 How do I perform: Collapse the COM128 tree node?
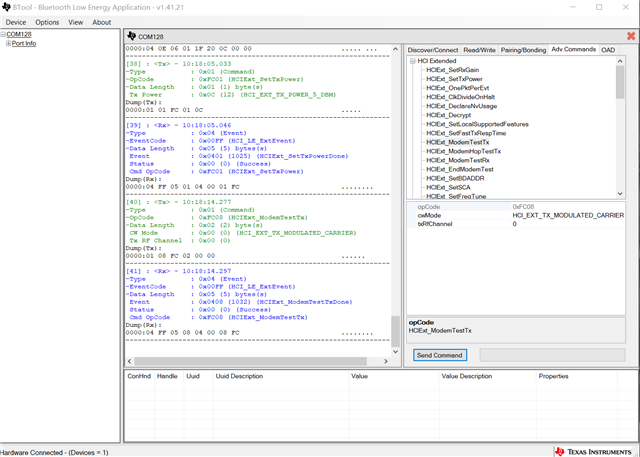pyautogui.click(x=3, y=34)
